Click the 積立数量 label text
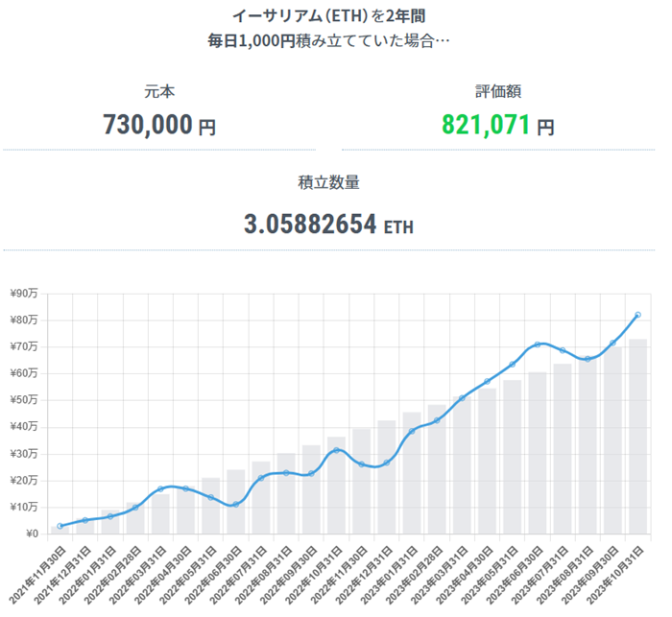This screenshot has height=617, width=672. [x=329, y=181]
